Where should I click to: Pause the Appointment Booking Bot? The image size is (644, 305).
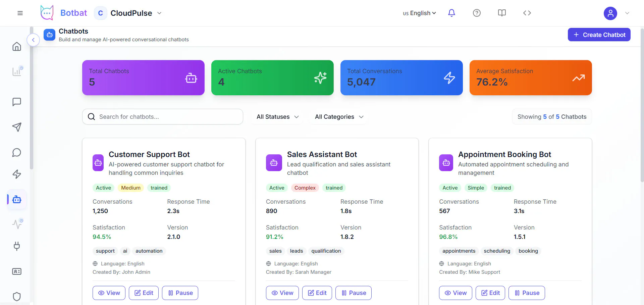(527, 293)
